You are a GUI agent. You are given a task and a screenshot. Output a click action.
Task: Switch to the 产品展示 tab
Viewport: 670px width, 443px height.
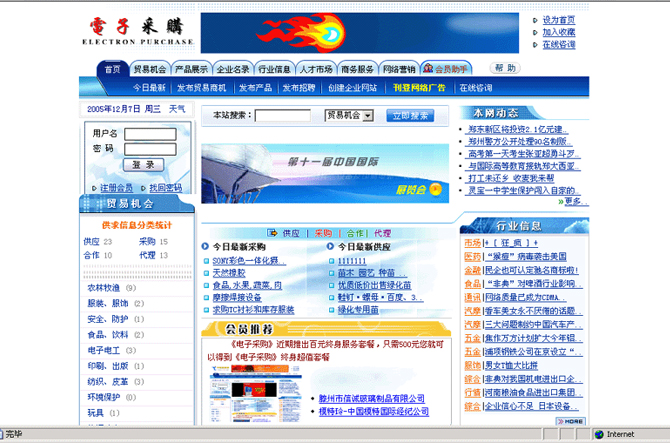tap(191, 69)
